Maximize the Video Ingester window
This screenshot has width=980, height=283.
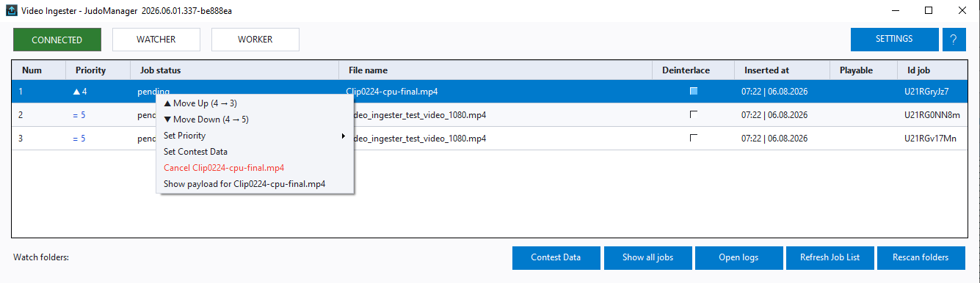click(929, 10)
